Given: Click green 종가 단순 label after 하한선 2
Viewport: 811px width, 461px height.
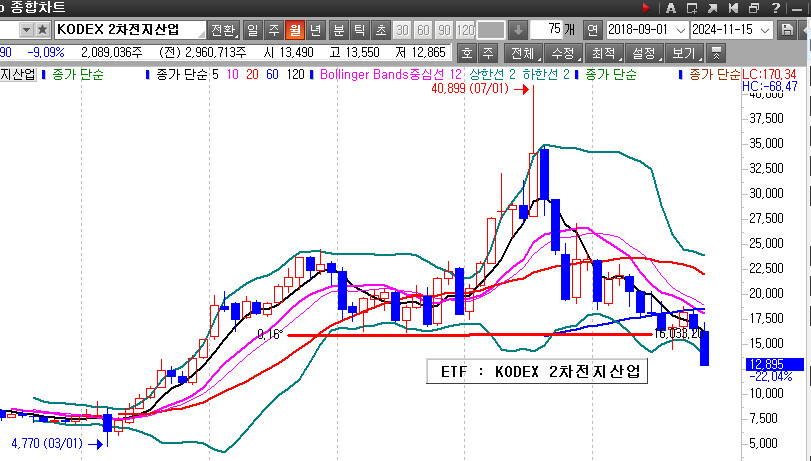Looking at the screenshot, I should (610, 74).
